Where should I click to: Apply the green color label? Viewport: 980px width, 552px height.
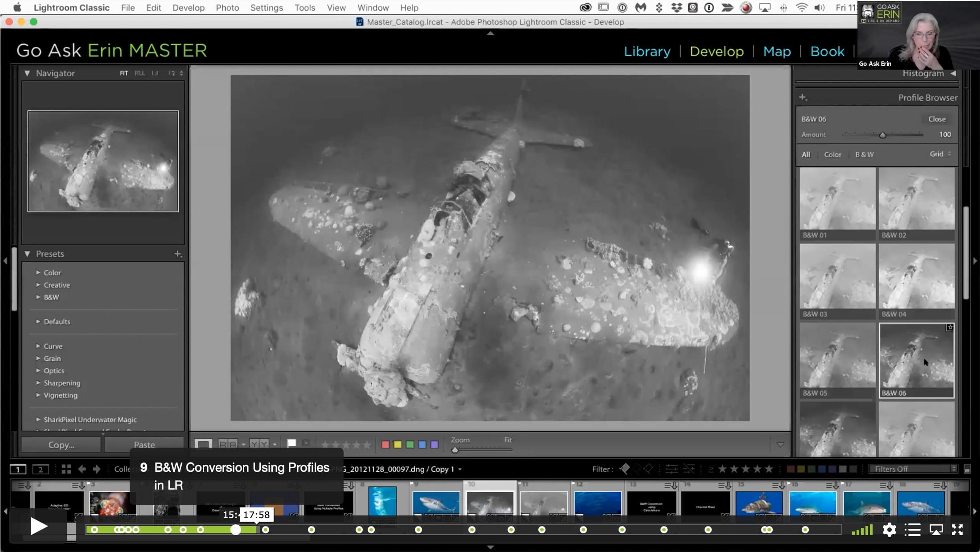[410, 445]
